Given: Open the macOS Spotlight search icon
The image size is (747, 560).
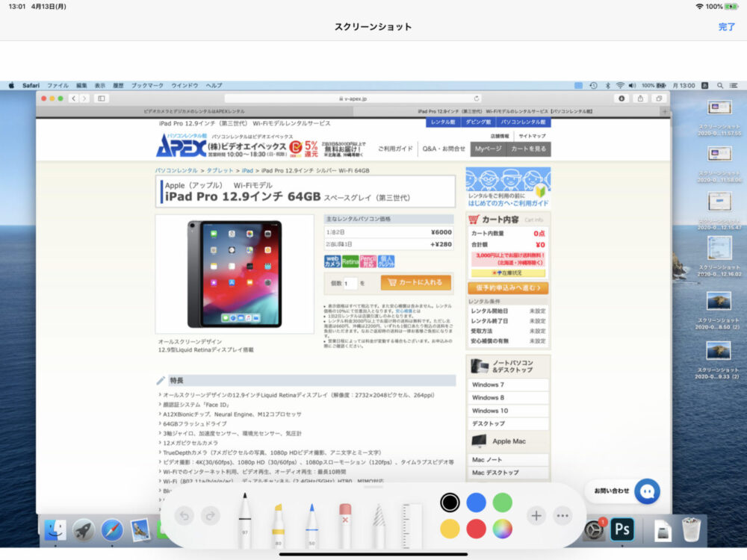Looking at the screenshot, I should point(720,86).
